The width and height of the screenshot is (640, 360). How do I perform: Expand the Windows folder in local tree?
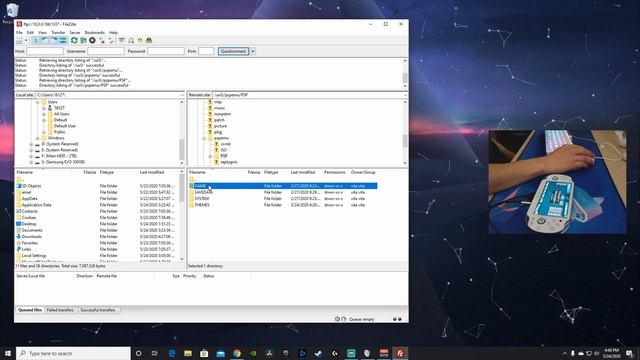tap(37, 138)
